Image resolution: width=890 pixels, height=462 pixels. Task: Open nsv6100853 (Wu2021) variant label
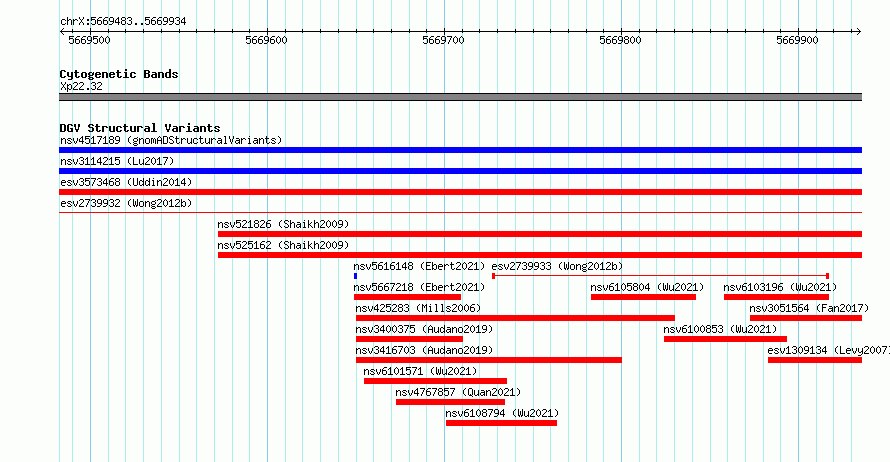click(x=720, y=329)
